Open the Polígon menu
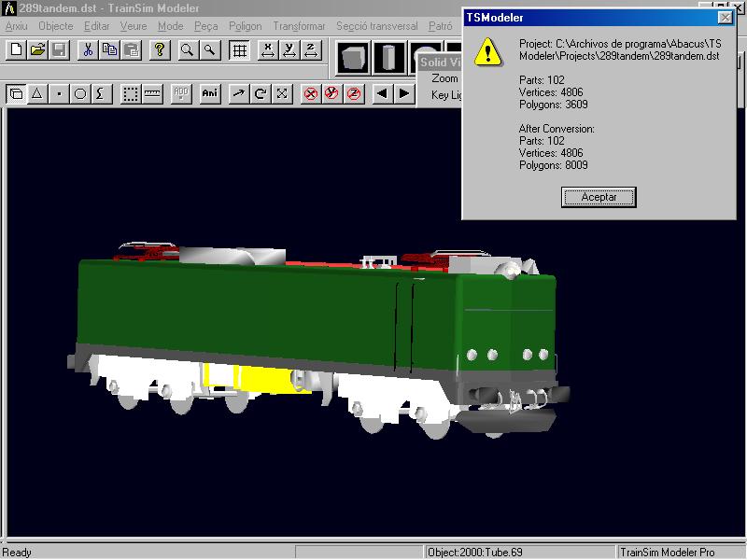Screen dimensions: 747x560 (246, 26)
